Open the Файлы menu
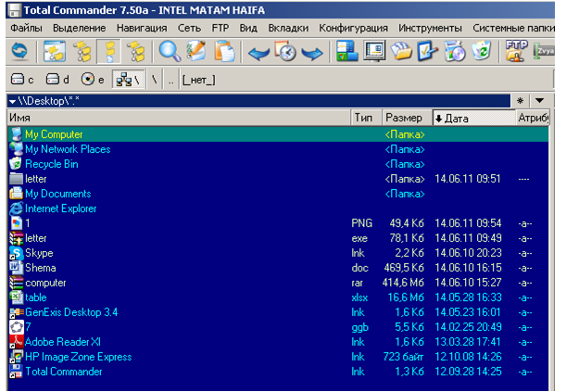The width and height of the screenshot is (566, 392). click(x=27, y=29)
